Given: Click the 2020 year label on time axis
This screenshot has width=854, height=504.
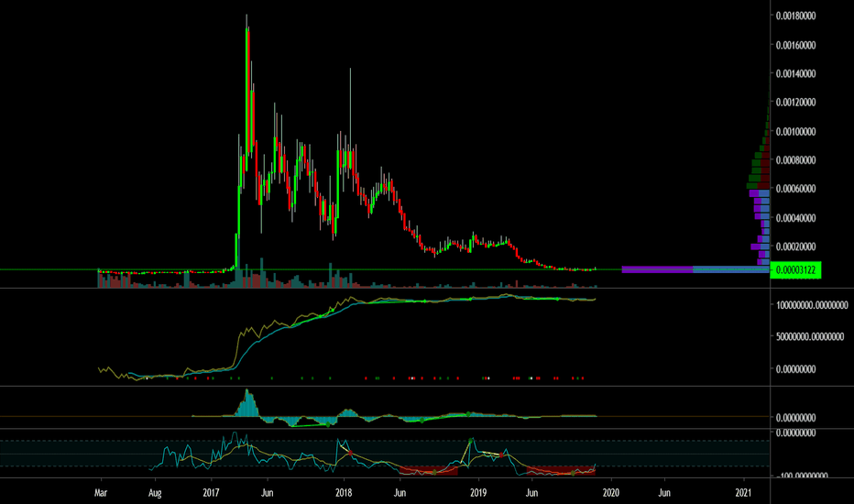Looking at the screenshot, I should pyautogui.click(x=610, y=493).
